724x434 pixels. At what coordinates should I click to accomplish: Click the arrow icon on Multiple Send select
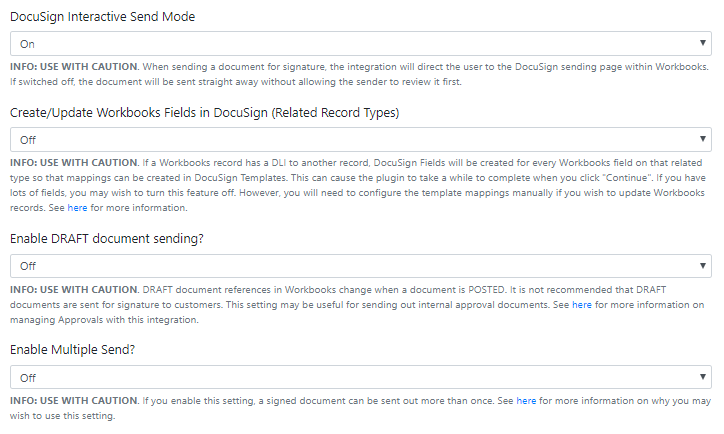pos(702,377)
